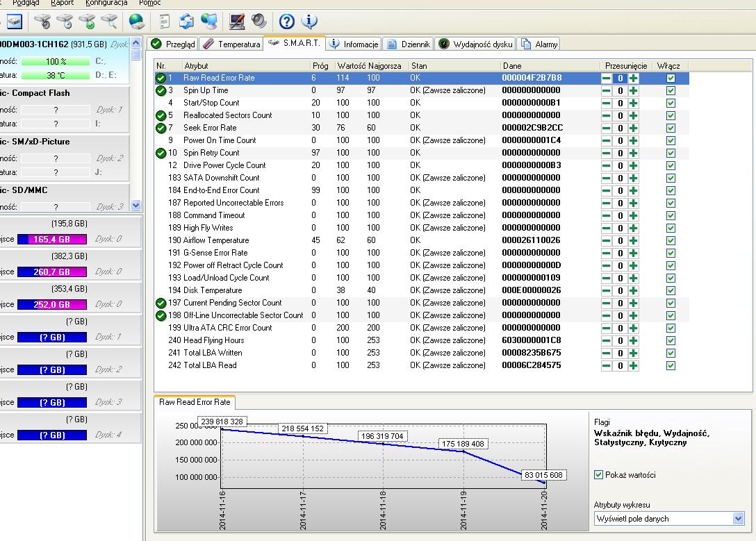The height and width of the screenshot is (541, 756).
Task: Decrease offset for Seek Error Rate row
Action: tap(607, 128)
